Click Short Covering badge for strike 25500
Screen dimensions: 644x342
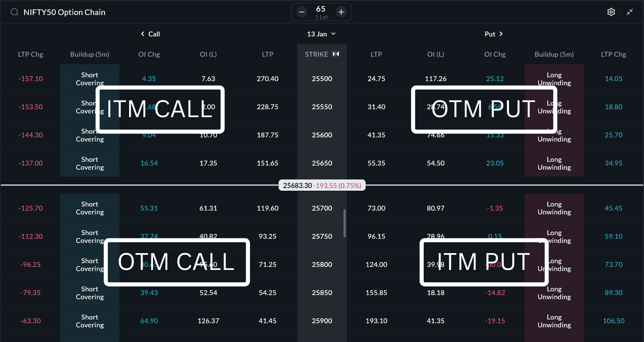[x=89, y=78]
